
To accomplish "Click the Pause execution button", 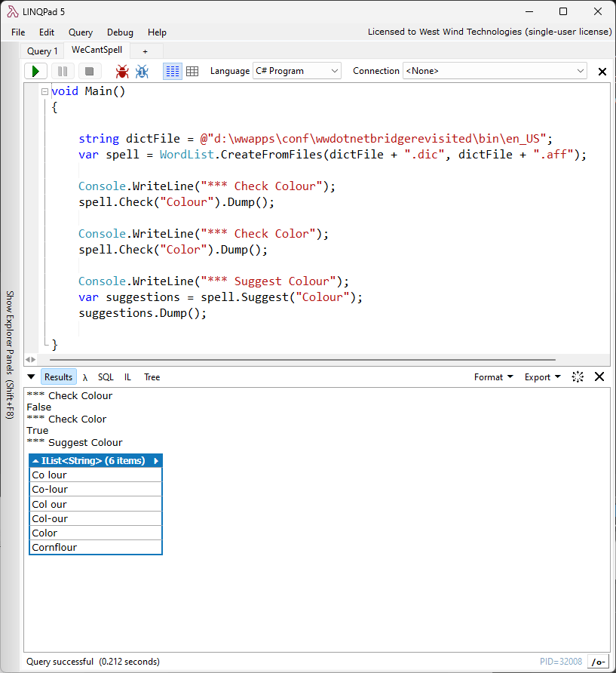I will (63, 71).
